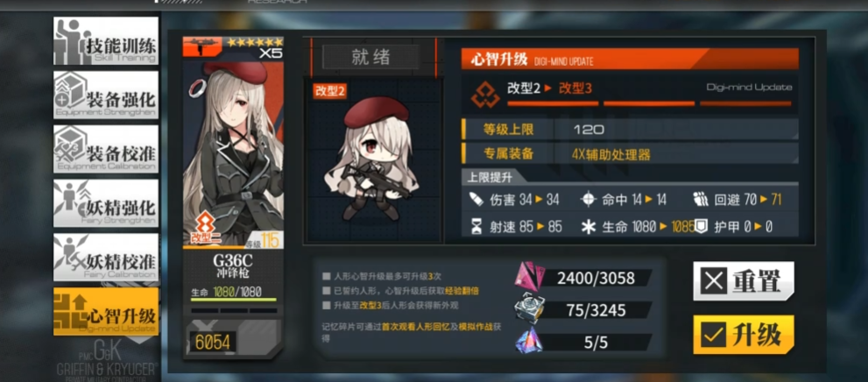
Task: Click the 改型2 to 改型3 progress bar
Action: pos(649,103)
